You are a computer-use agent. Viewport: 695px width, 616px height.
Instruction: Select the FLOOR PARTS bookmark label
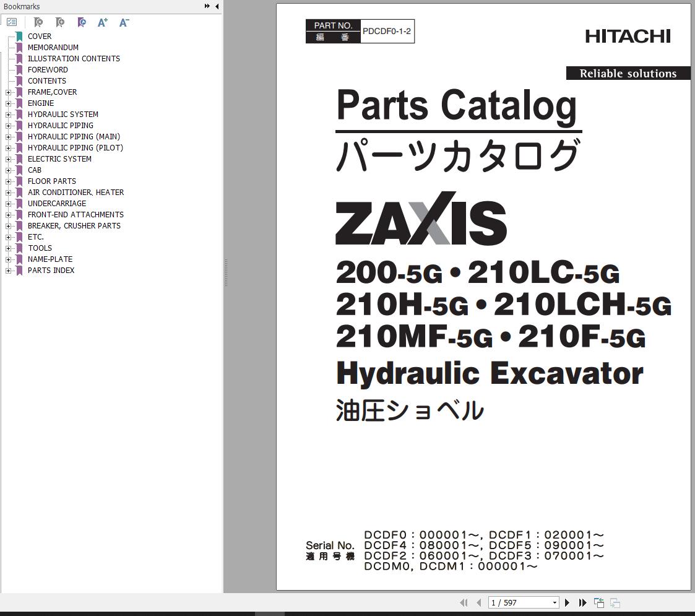[52, 181]
